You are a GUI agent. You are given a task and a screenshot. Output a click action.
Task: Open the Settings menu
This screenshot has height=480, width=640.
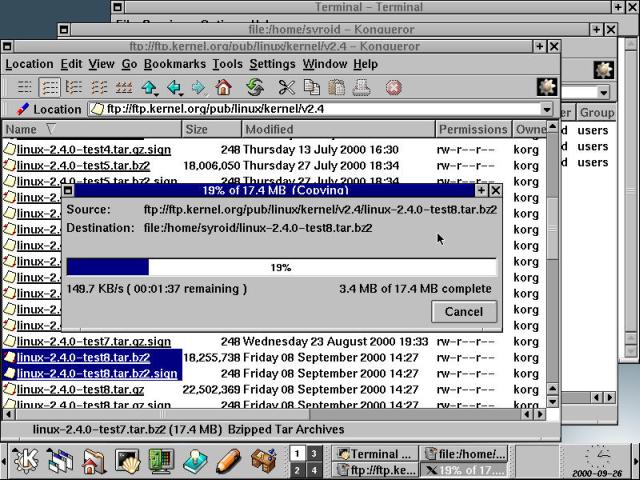pos(272,64)
